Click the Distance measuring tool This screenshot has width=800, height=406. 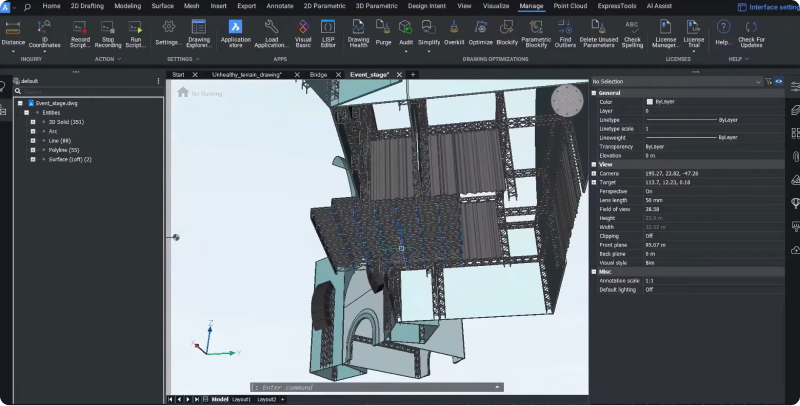tap(14, 31)
